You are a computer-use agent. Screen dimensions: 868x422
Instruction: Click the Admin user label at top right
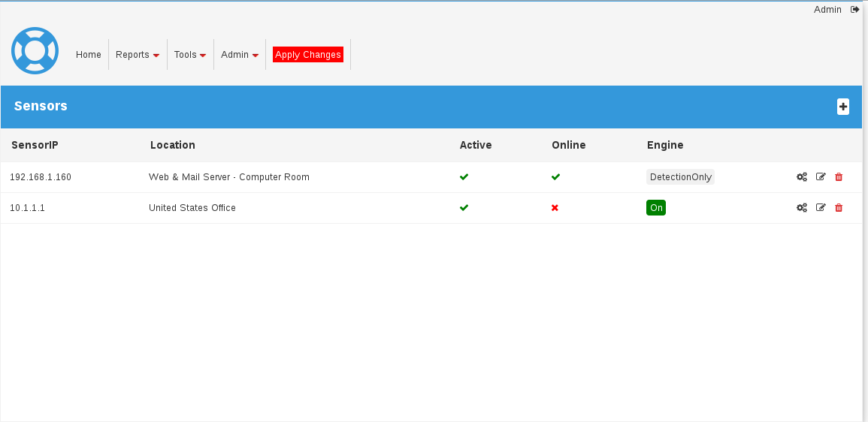pyautogui.click(x=827, y=10)
